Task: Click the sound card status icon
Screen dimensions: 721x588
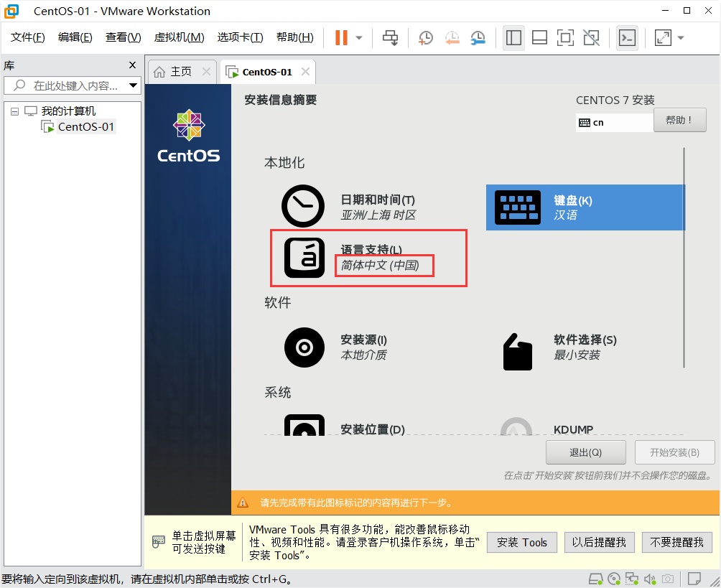Action: [x=650, y=579]
